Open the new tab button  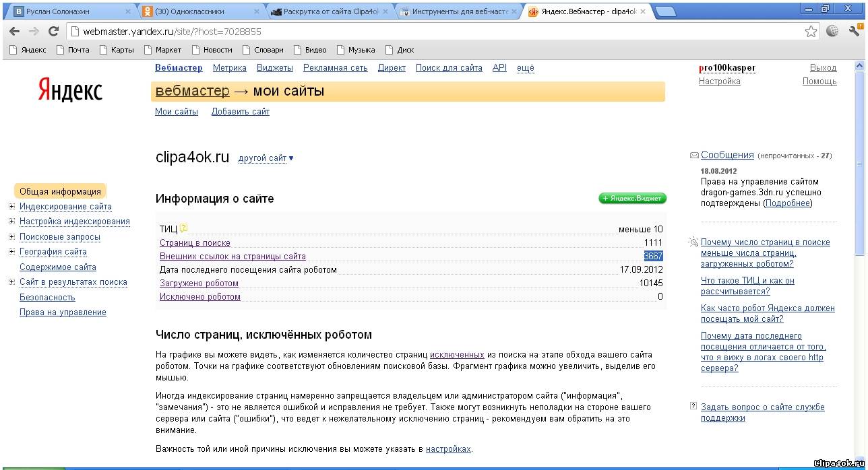[x=665, y=11]
